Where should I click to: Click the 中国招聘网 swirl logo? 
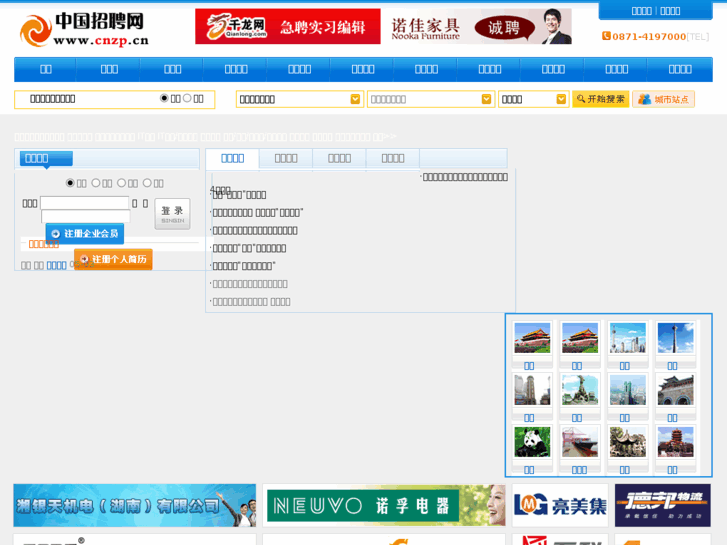(x=84, y=30)
